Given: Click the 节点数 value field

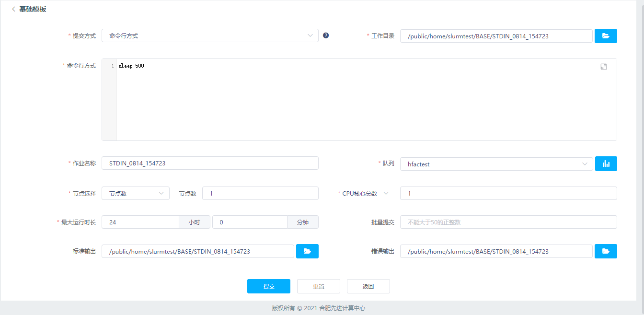Looking at the screenshot, I should point(260,193).
